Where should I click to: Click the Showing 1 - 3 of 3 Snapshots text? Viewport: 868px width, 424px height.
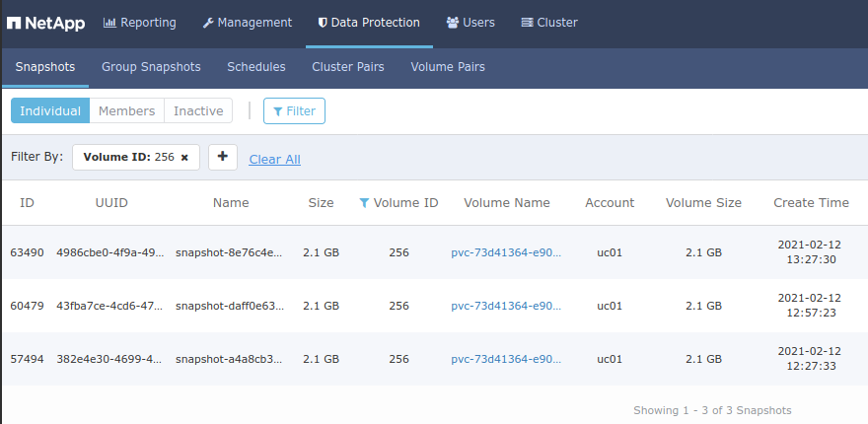click(x=712, y=411)
